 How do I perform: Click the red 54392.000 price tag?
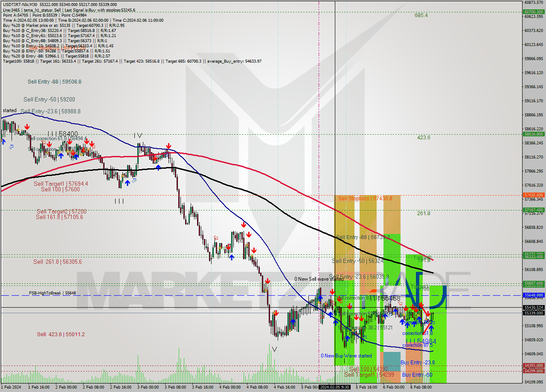click(x=534, y=366)
